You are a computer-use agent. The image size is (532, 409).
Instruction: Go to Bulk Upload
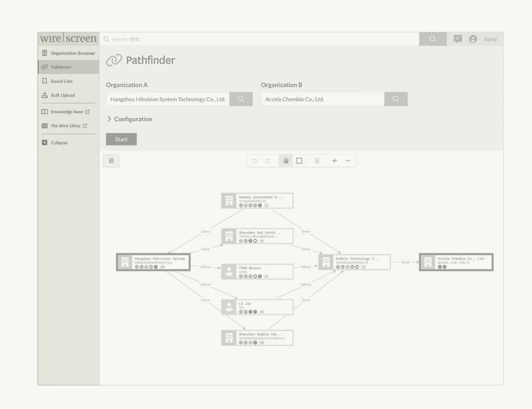coord(68,95)
